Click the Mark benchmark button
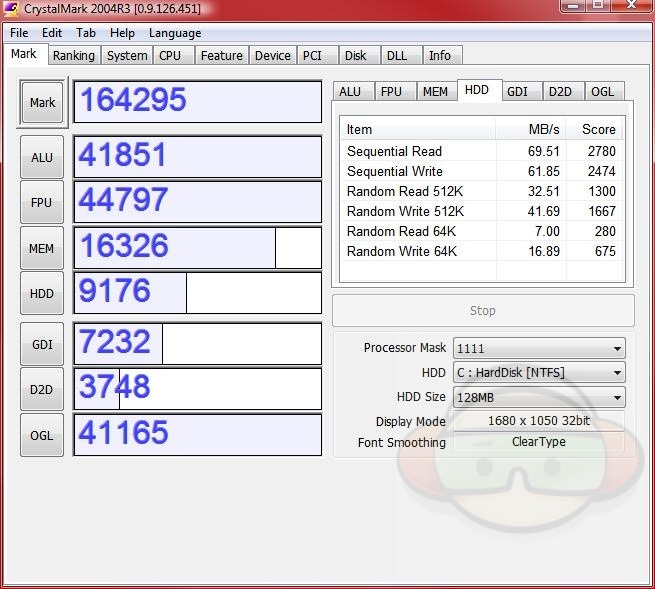The height and width of the screenshot is (589, 655). (x=42, y=103)
